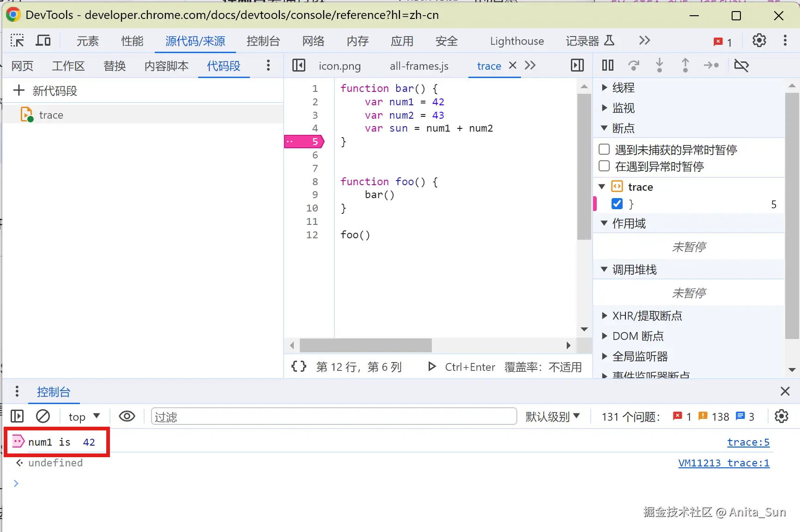The height and width of the screenshot is (532, 800).
Task: Click the debugger sidebar vertical scrollbar
Action: pos(792,216)
